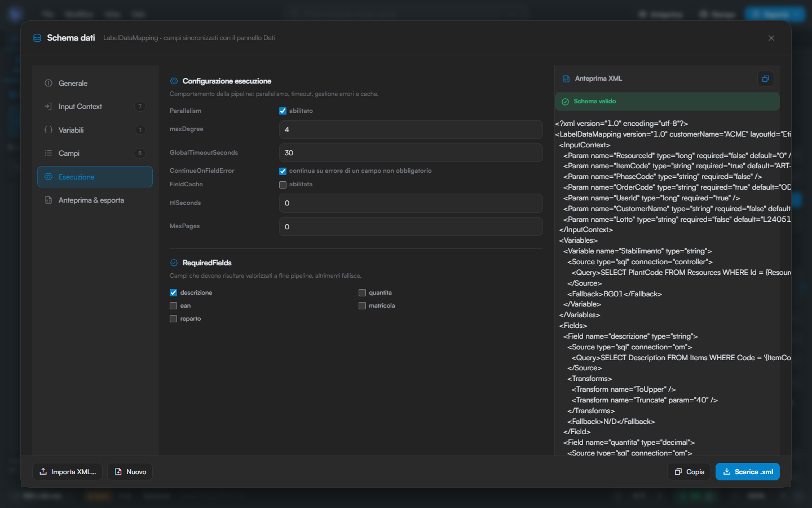Screen dimensions: 812x508
Task: Open the Input Context section
Action: [x=95, y=107]
